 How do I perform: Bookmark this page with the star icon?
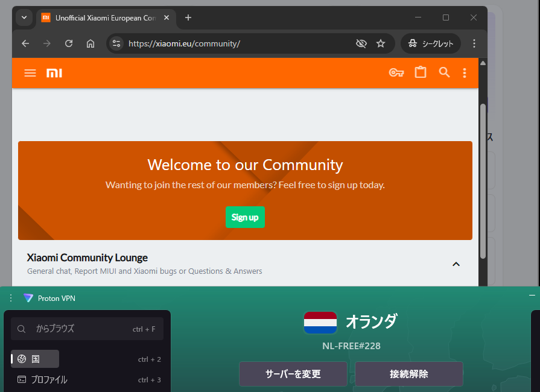[x=381, y=43]
